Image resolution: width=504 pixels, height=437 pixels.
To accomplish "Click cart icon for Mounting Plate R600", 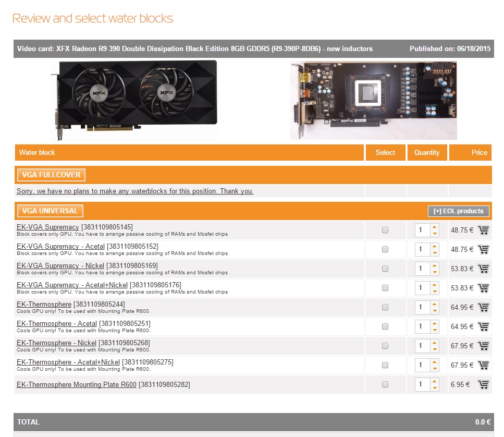I will point(484,384).
